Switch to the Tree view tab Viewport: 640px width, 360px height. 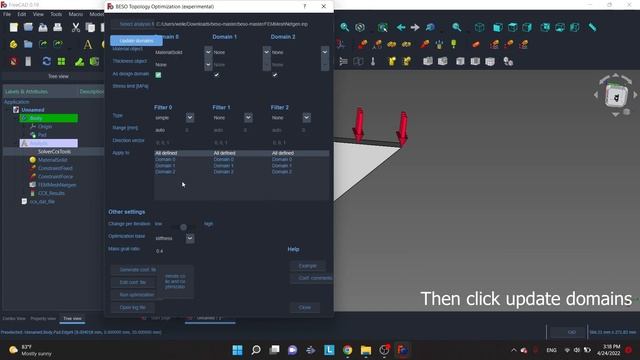pos(72,318)
